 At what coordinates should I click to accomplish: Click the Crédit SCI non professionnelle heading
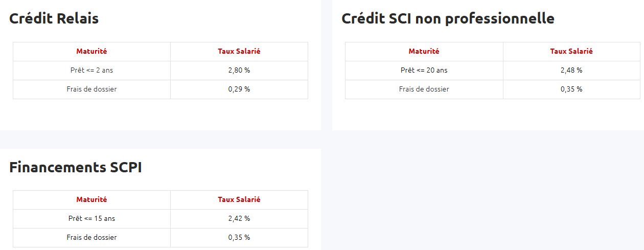pyautogui.click(x=448, y=19)
